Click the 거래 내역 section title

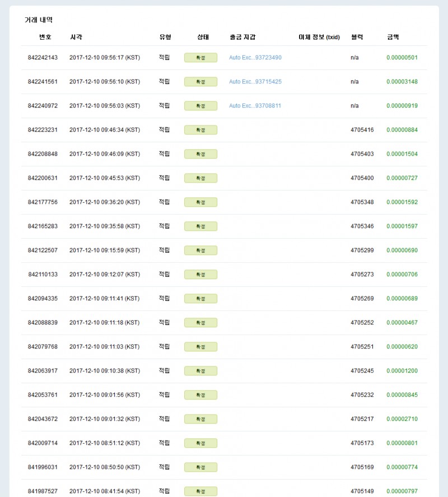[39, 20]
